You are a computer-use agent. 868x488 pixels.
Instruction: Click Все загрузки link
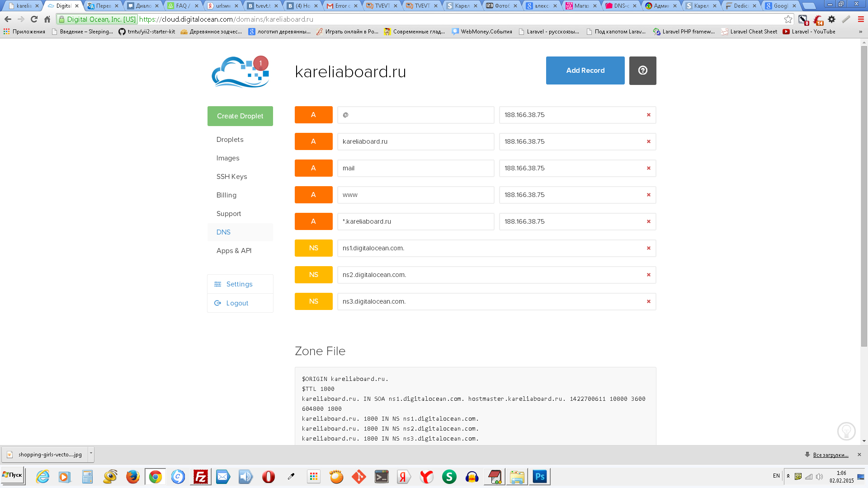pyautogui.click(x=830, y=455)
